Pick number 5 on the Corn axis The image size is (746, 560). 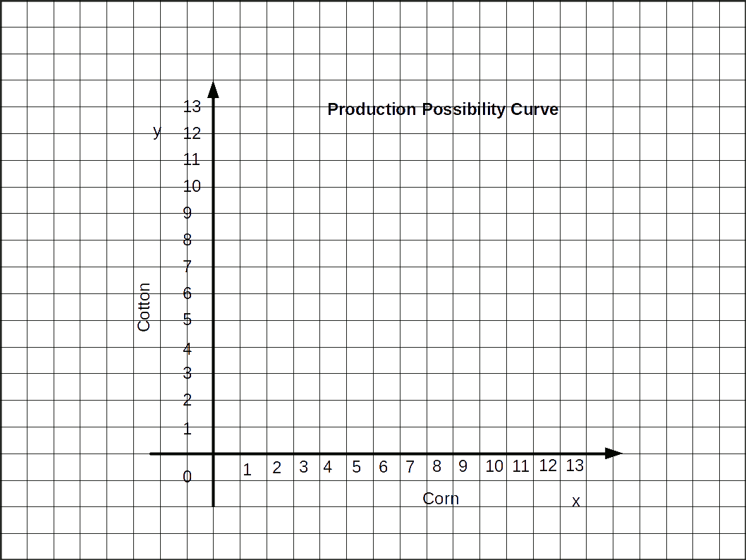pos(357,467)
